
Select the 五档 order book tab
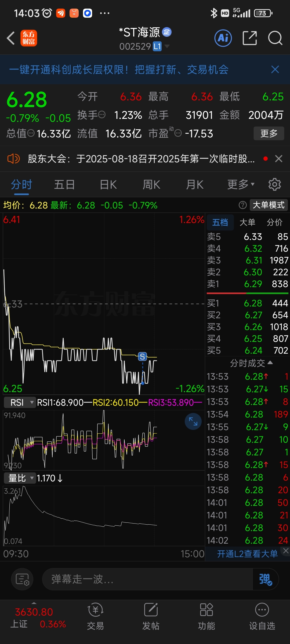point(220,222)
